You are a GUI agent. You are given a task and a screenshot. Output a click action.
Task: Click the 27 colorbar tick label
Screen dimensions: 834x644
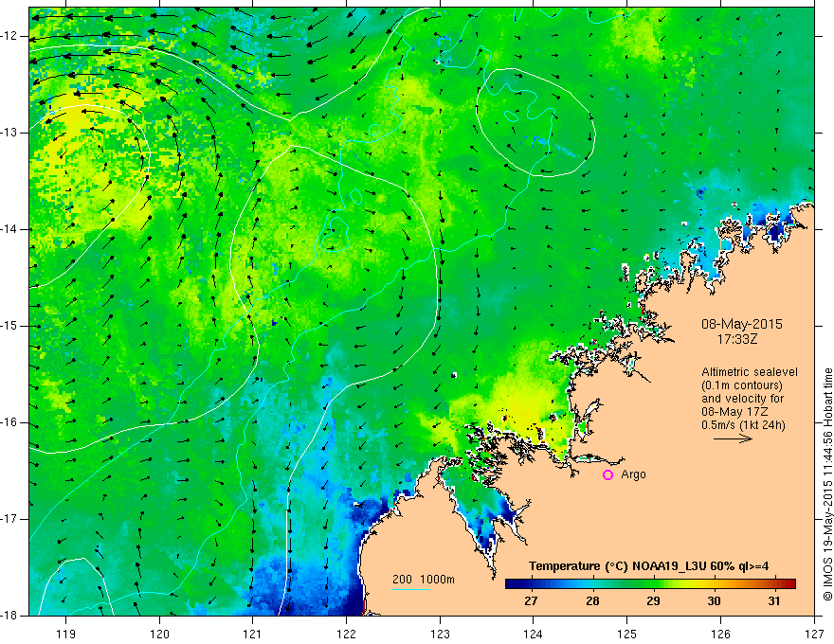pyautogui.click(x=531, y=601)
